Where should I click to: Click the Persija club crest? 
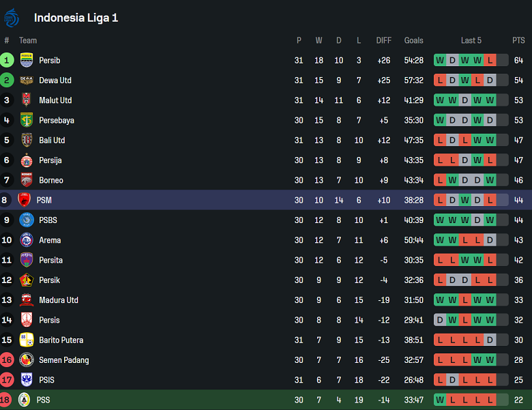pyautogui.click(x=27, y=160)
